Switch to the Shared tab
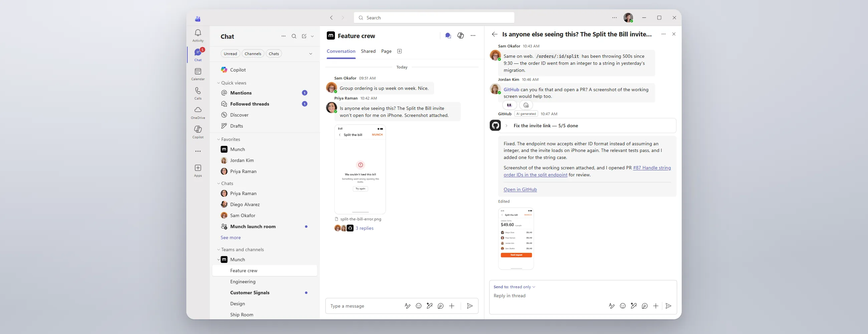The width and height of the screenshot is (868, 334). point(368,51)
